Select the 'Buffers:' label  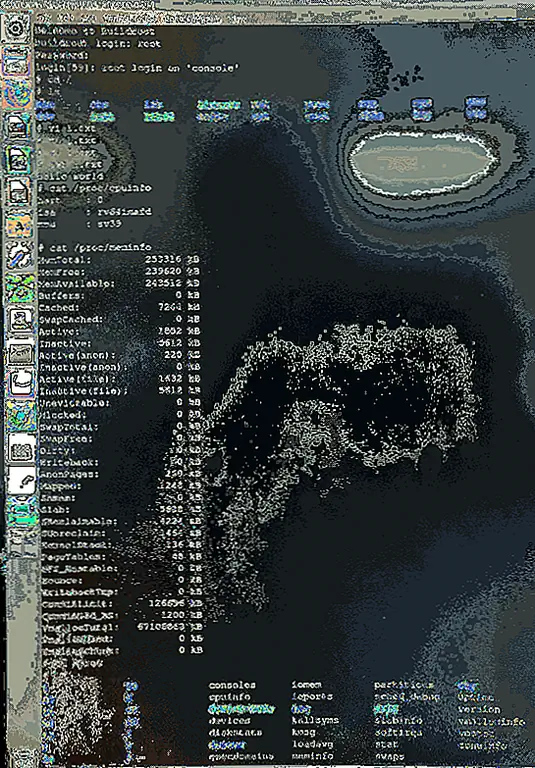(62, 295)
